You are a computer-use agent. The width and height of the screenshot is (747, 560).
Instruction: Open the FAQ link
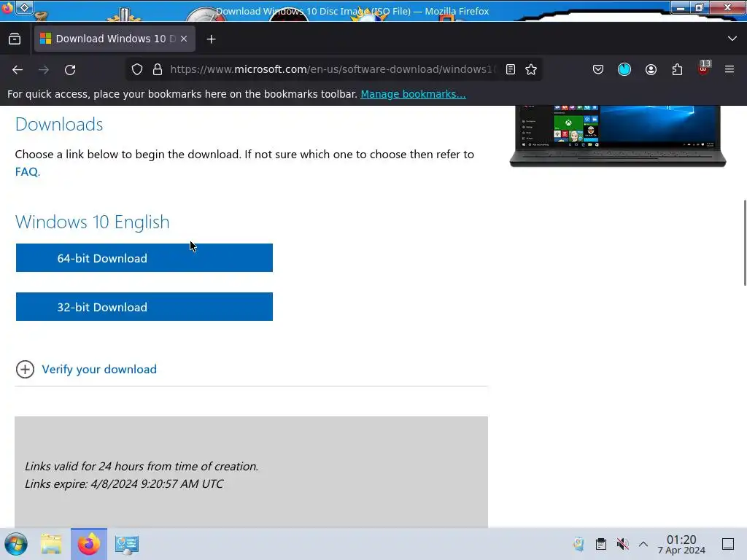[26, 172]
